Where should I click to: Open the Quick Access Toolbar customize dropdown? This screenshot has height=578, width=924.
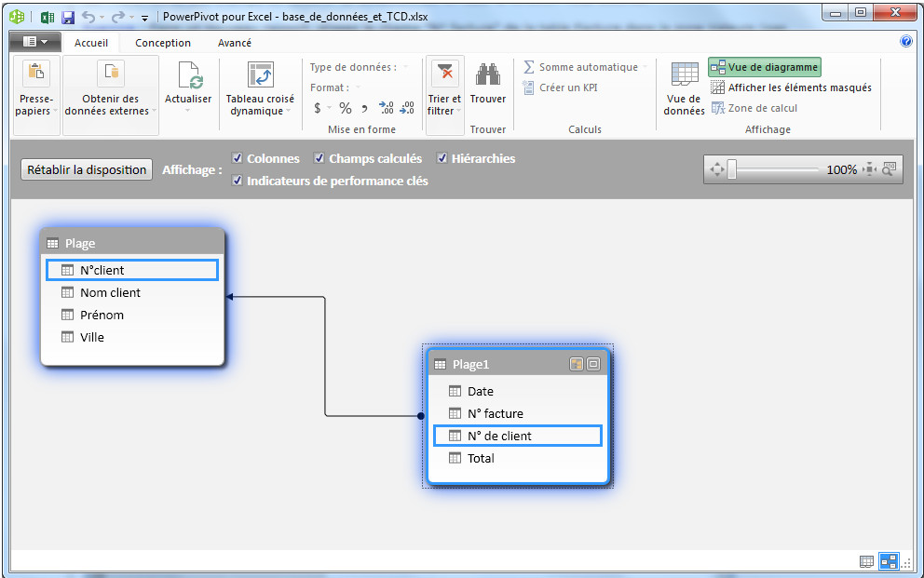(144, 18)
